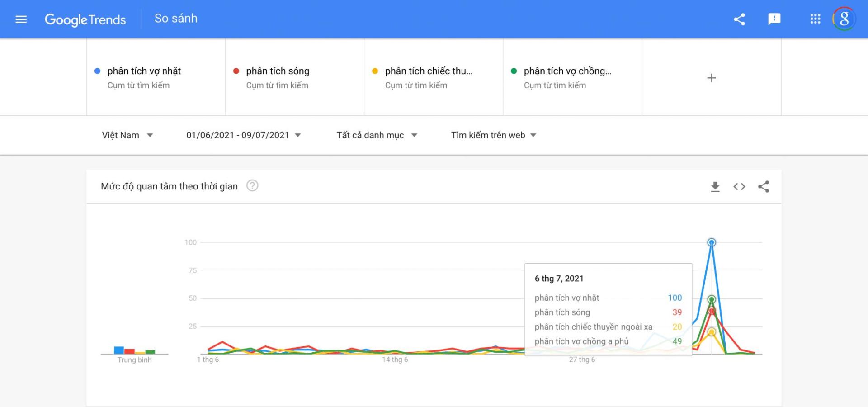This screenshot has height=407, width=868.
Task: Open the date range 01/06/2021 - 09/07/2021 dropdown
Action: 243,135
